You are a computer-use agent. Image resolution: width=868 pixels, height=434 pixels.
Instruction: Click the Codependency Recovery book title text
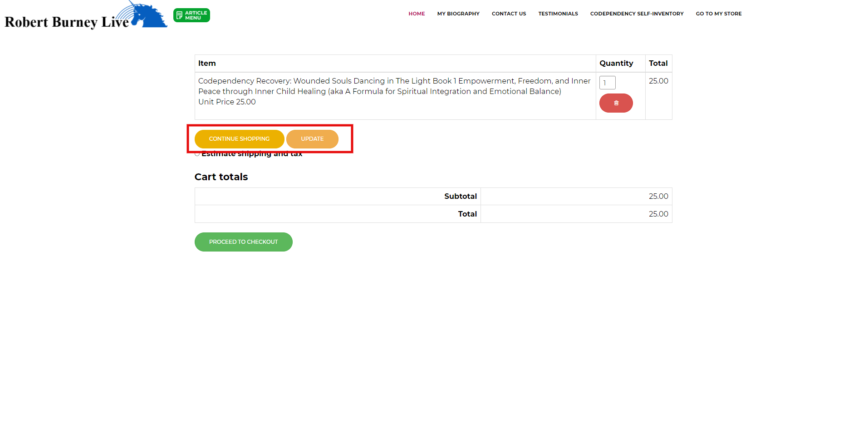394,86
